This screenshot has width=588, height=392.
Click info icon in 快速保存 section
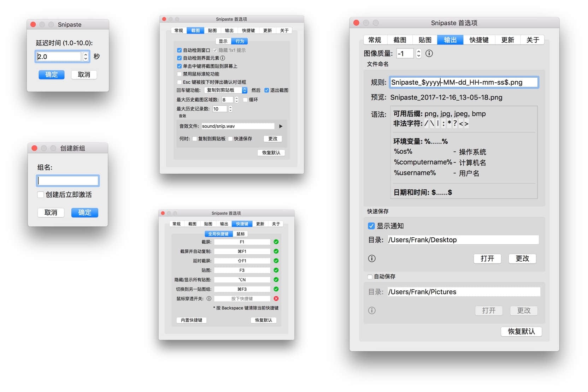(x=372, y=259)
